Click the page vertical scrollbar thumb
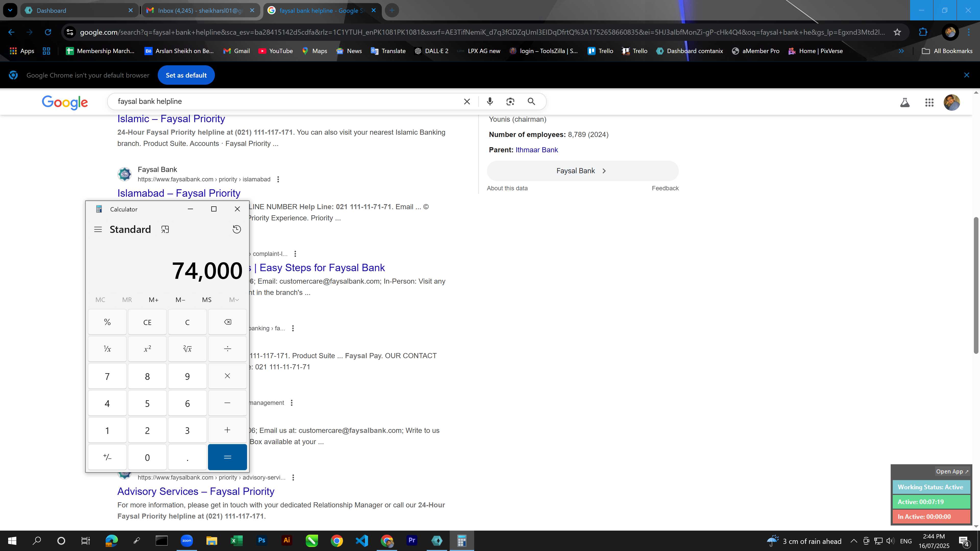Screen dimensions: 980x551 [976, 285]
